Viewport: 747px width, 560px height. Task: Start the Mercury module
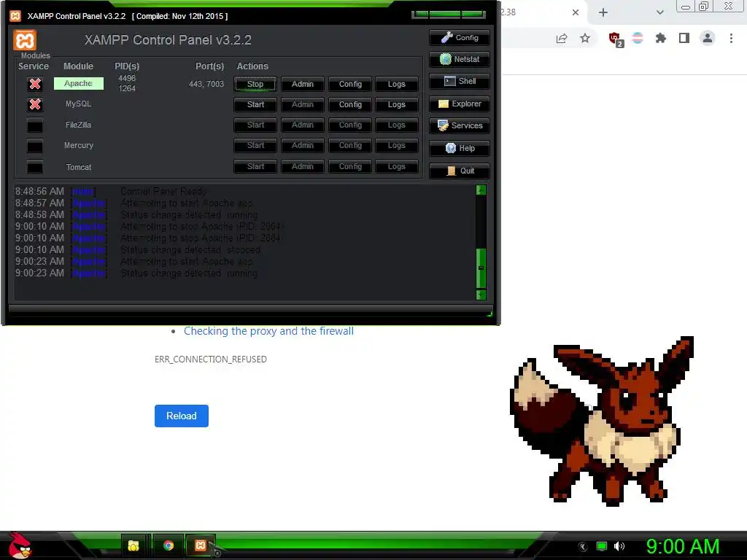(x=255, y=146)
